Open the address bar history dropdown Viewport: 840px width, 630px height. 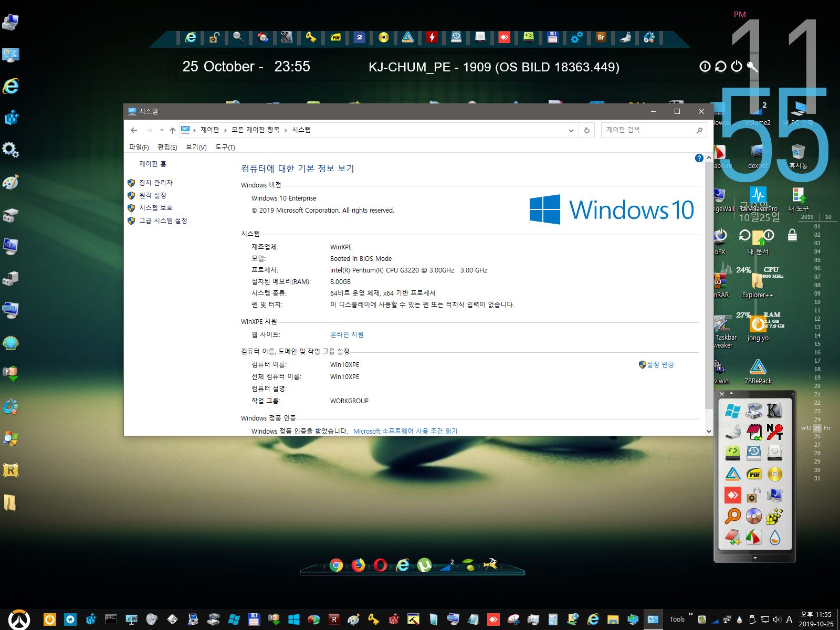pos(571,130)
